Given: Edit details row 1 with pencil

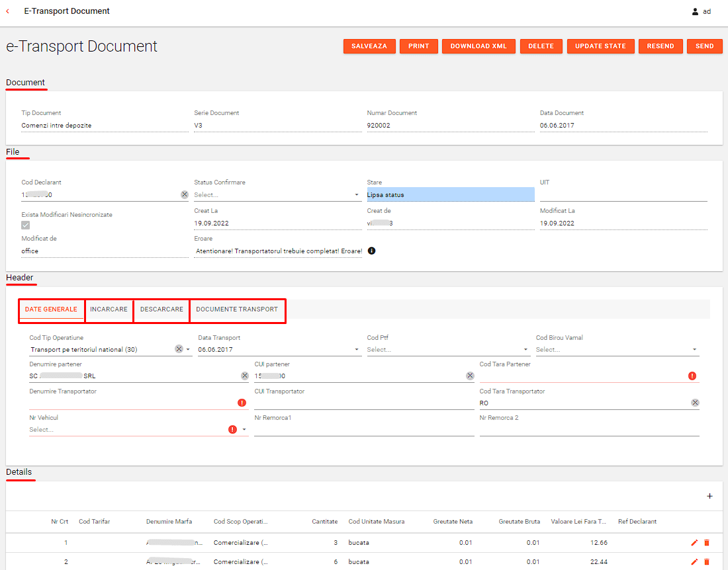Looking at the screenshot, I should coord(694,543).
